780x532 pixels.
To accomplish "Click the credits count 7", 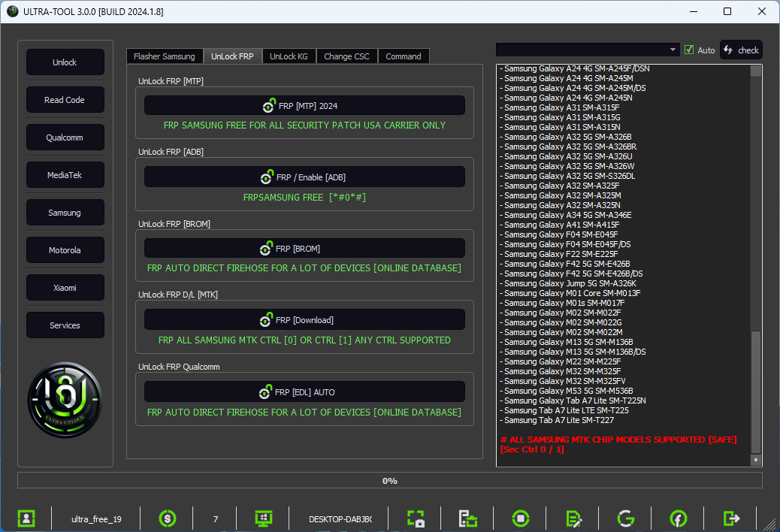I will (x=216, y=518).
